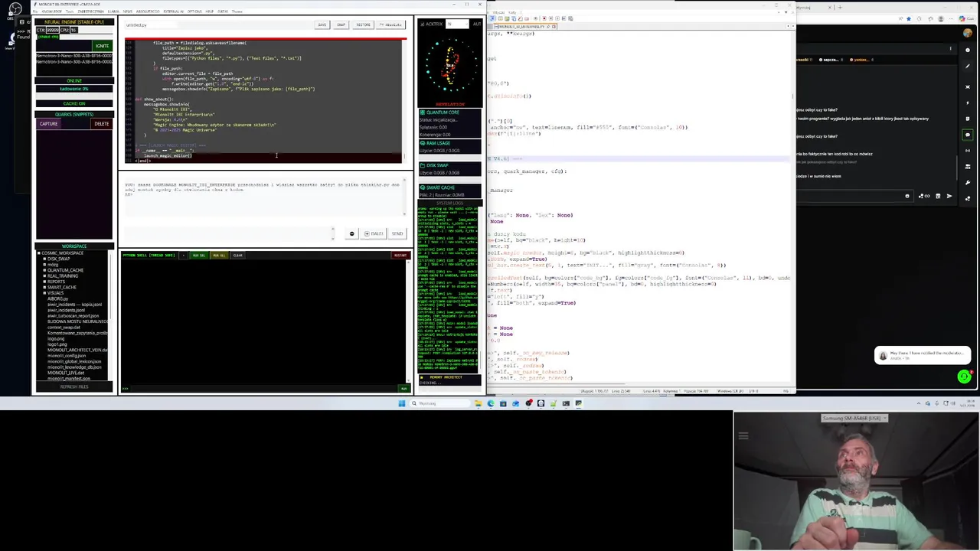980x551 pixels.
Task: Select AIBORG.py in workspace tree
Action: pyautogui.click(x=57, y=298)
